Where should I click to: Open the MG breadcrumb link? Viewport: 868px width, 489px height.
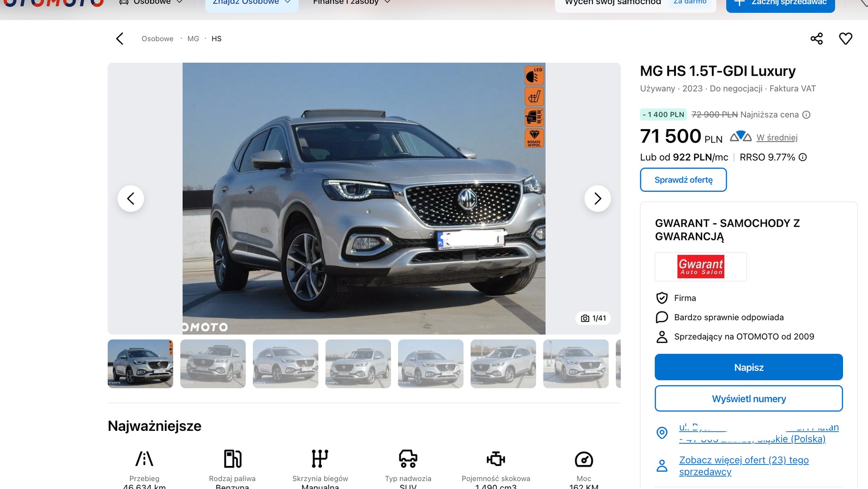pos(193,39)
